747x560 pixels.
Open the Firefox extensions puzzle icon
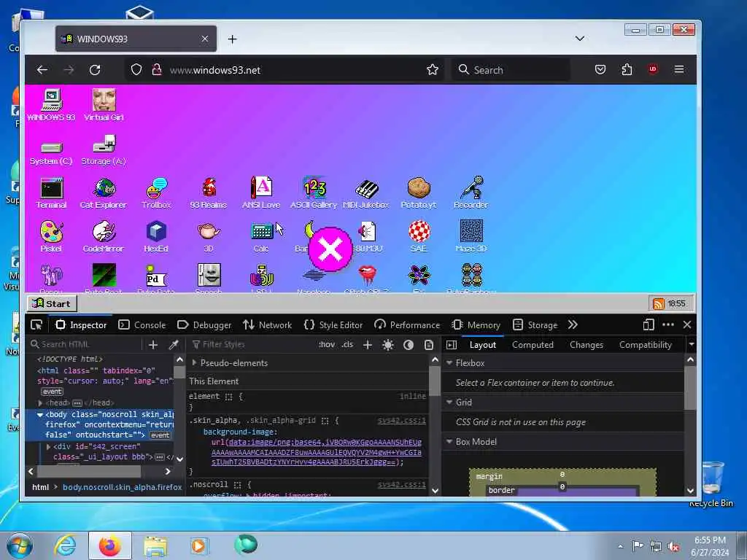coord(627,70)
